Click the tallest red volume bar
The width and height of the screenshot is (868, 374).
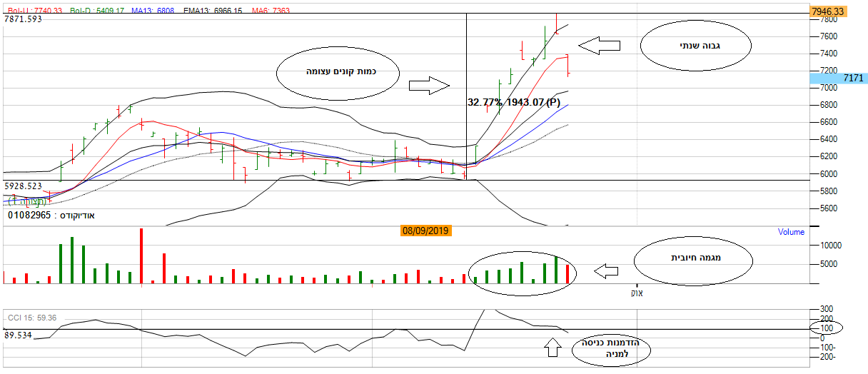[141, 256]
